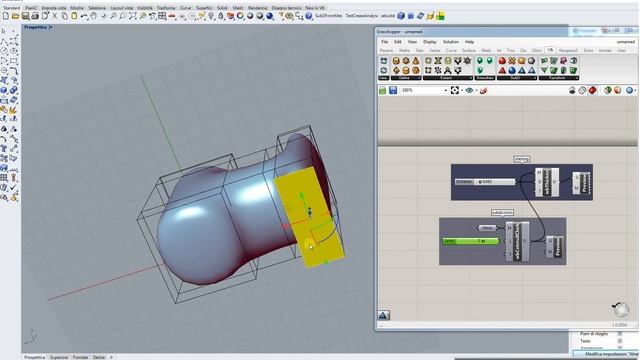Viewport: 640px width, 360px height.
Task: Switch to the Superiore viewport tab
Action: coord(59,357)
